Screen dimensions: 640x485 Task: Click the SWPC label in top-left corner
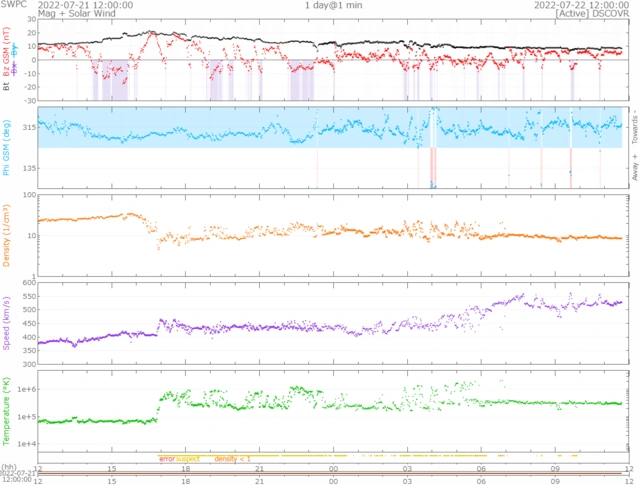click(x=13, y=5)
